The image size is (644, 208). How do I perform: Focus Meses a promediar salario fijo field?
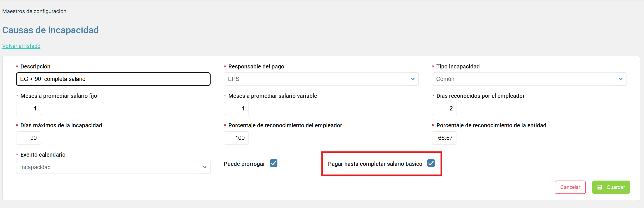coord(29,108)
